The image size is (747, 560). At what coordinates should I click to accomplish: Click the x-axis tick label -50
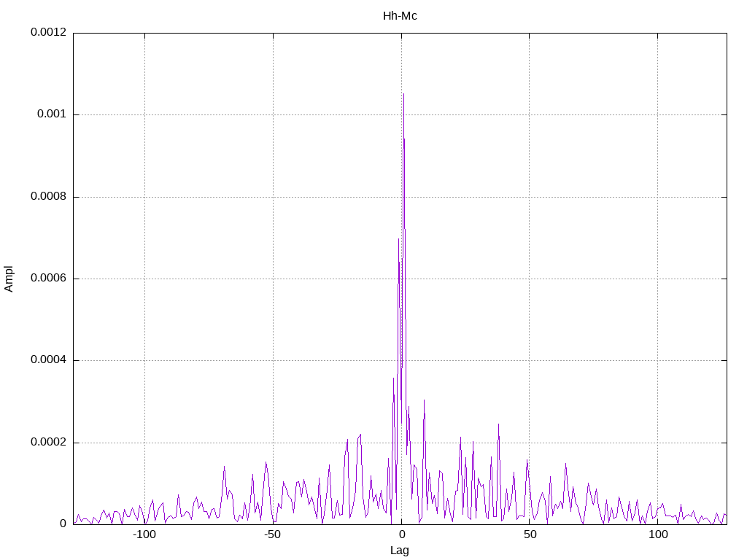pos(273,534)
